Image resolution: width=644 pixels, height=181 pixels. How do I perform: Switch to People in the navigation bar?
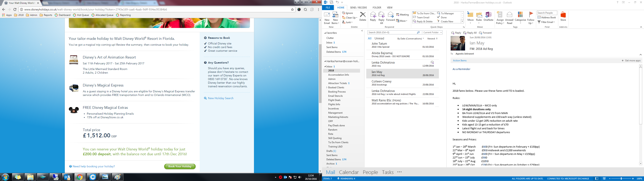[370, 172]
